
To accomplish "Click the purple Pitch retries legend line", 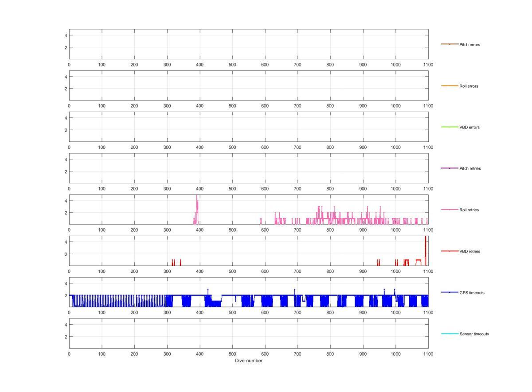I will (x=450, y=168).
